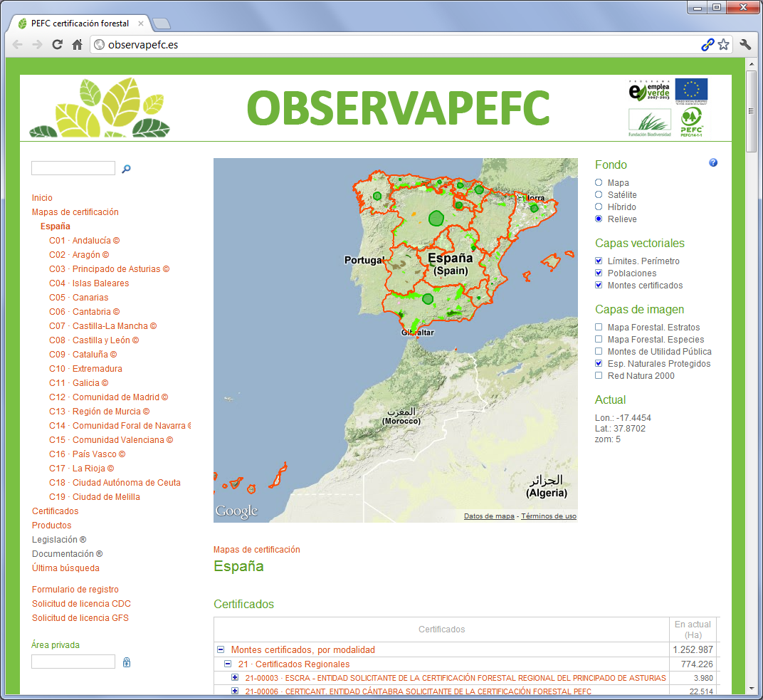This screenshot has width=763, height=700.
Task: Switch to the PEFC certificación forestal tab
Action: (78, 23)
